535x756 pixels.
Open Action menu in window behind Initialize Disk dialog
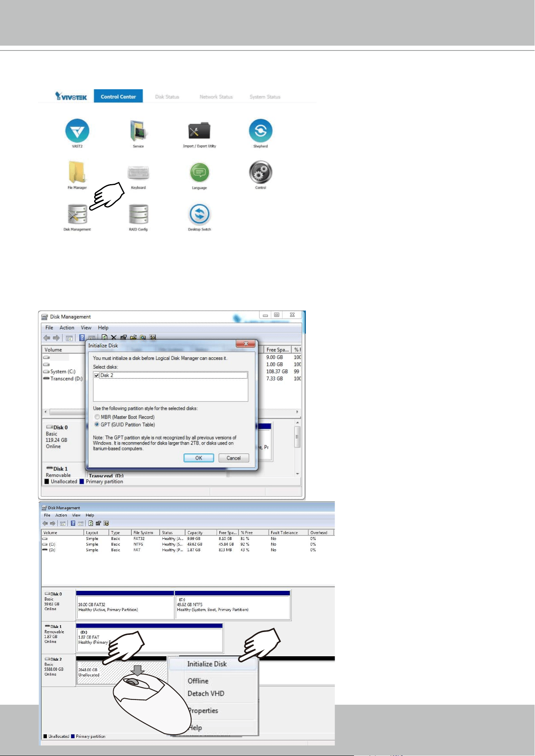click(x=67, y=328)
